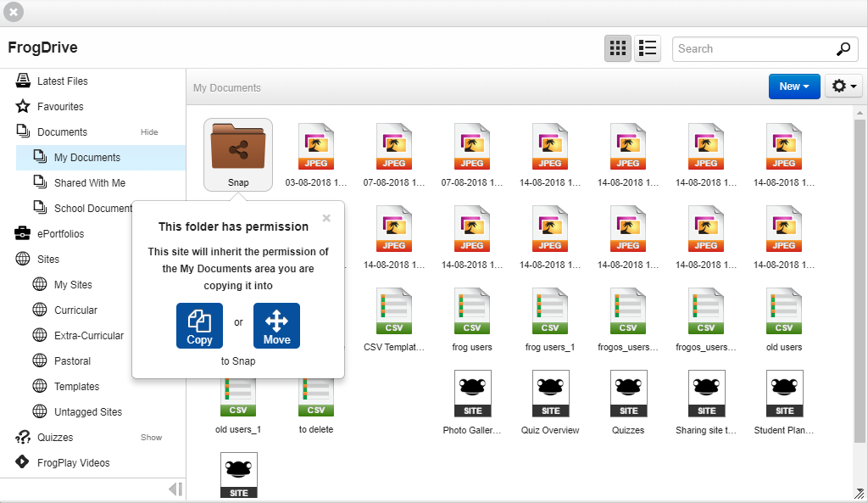Select Sharing site icon
Viewport: 868px width, 503px height.
(706, 394)
